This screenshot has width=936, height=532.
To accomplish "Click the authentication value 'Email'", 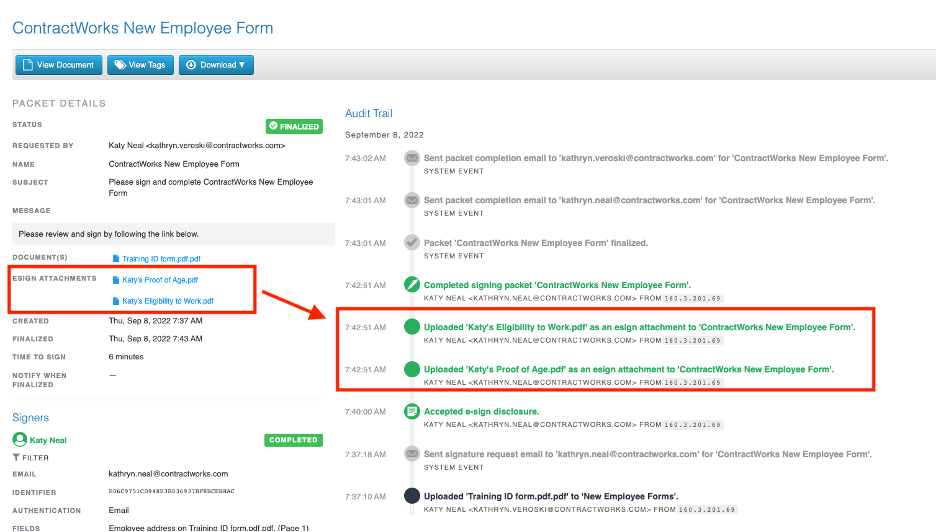I will point(119,511).
